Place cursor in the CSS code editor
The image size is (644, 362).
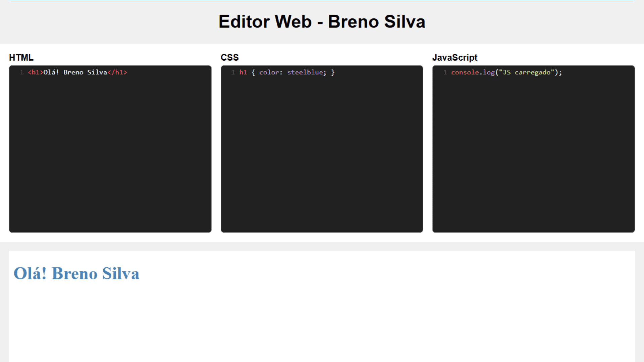[322, 149]
